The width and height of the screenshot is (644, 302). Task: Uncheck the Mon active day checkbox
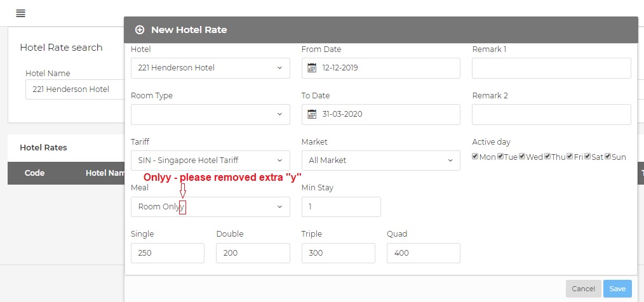point(476,157)
